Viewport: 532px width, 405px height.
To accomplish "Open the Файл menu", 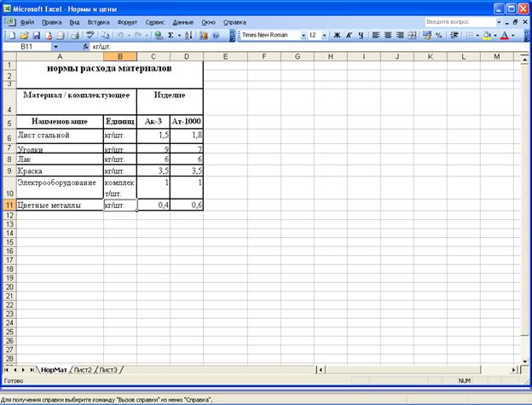I will pos(27,22).
